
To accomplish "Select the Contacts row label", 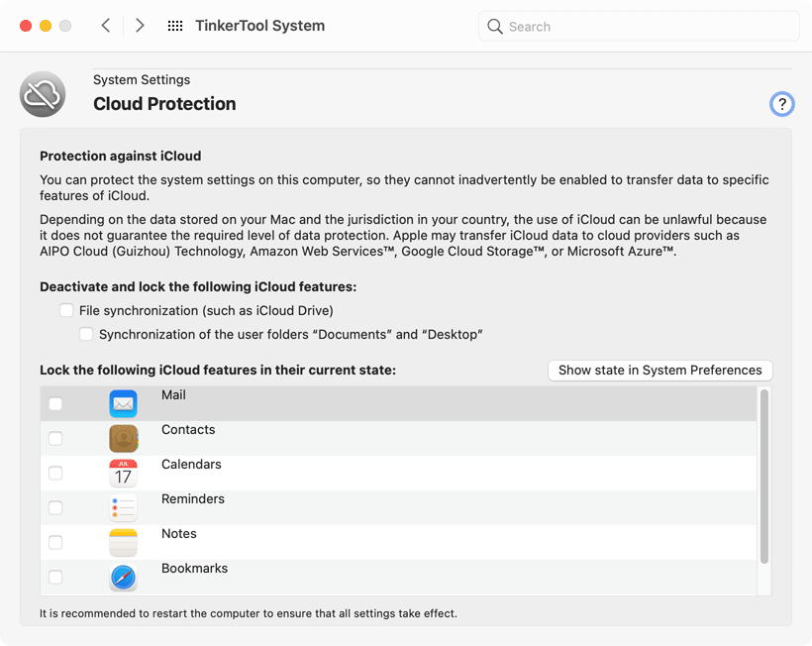I will (x=188, y=430).
